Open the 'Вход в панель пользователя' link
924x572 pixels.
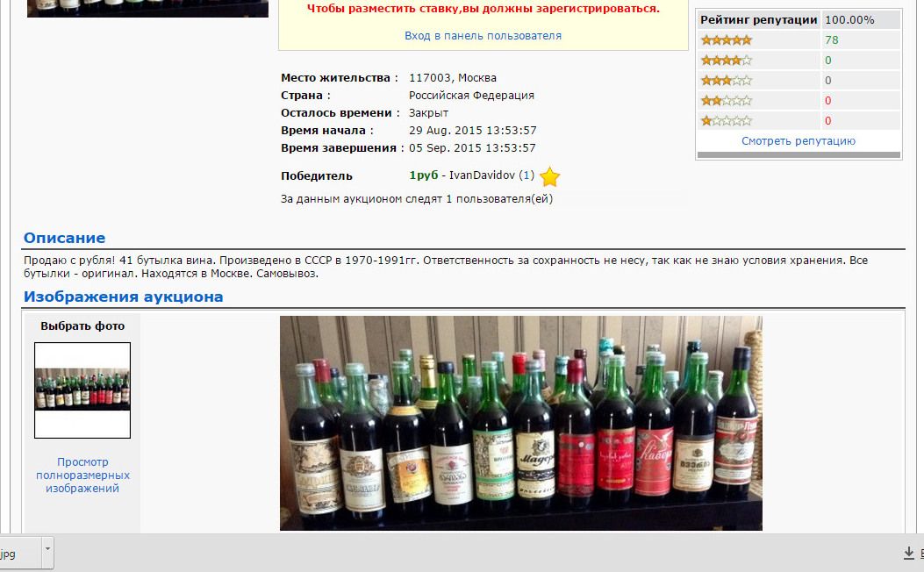click(483, 36)
